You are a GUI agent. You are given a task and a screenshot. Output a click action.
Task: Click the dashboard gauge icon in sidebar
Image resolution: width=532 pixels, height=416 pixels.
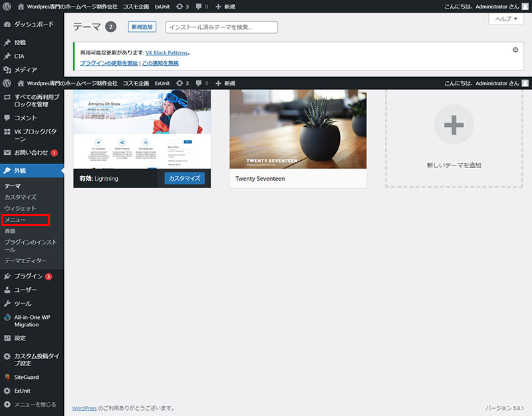click(x=7, y=24)
